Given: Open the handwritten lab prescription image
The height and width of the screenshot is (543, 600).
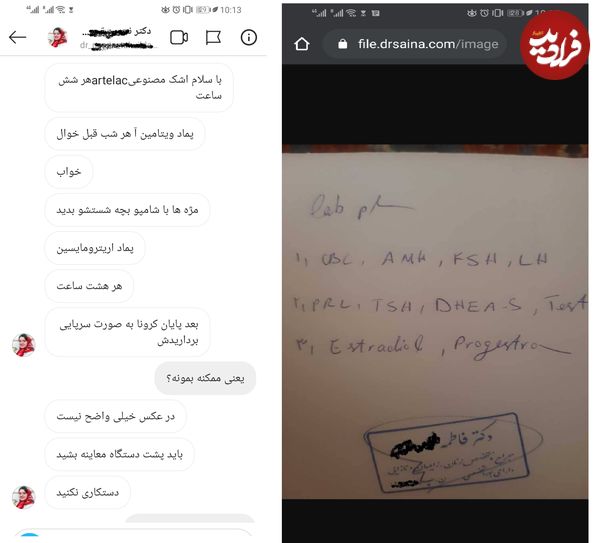Looking at the screenshot, I should [x=435, y=321].
